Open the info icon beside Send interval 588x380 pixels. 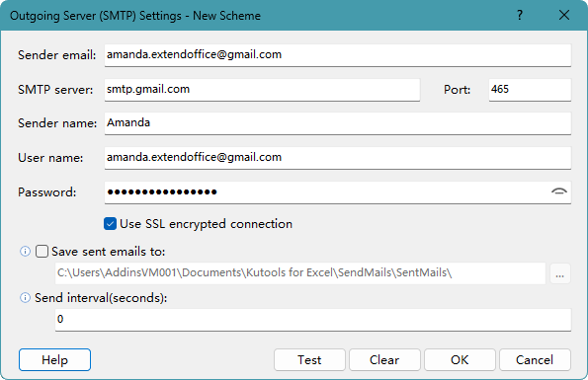pyautogui.click(x=25, y=298)
